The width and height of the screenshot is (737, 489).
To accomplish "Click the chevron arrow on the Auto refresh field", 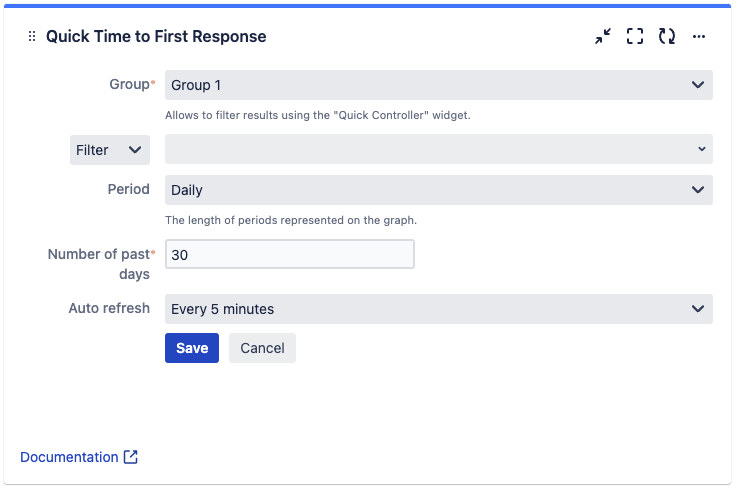I will 698,309.
